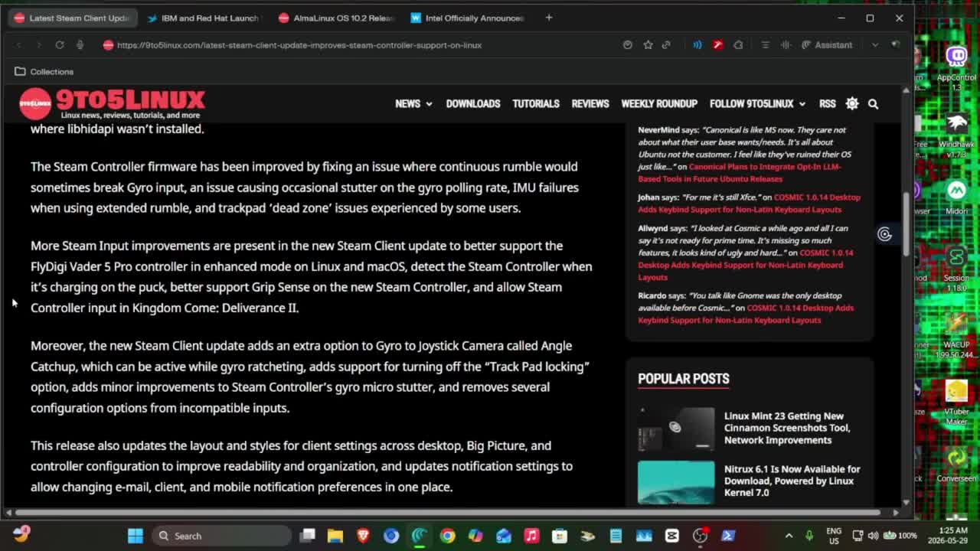Viewport: 980px width, 551px height.
Task: Open Microsoft Store from the taskbar
Action: click(560, 536)
